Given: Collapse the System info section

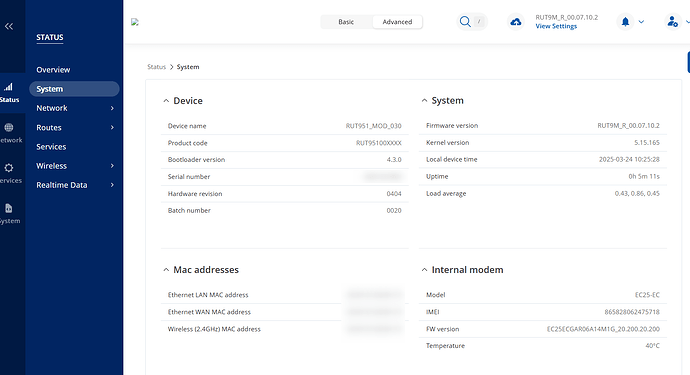Looking at the screenshot, I should (x=424, y=100).
